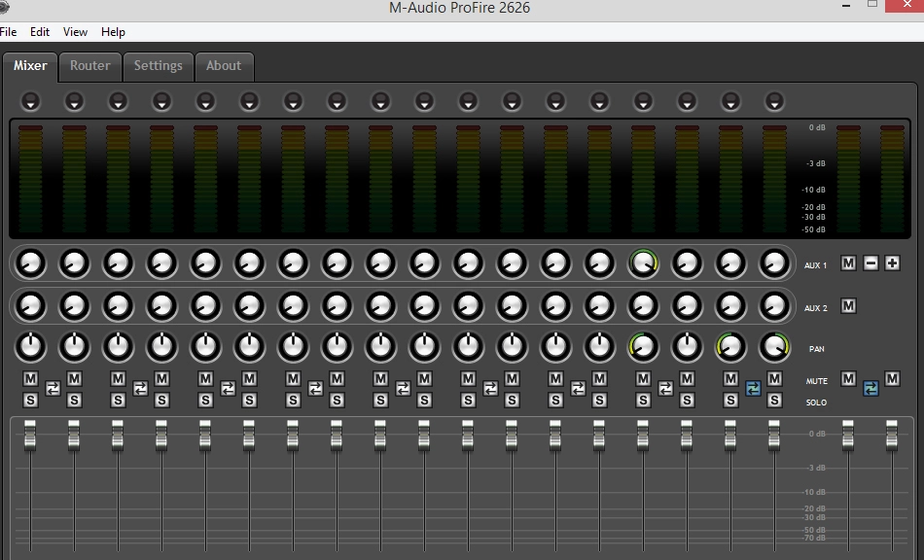Viewport: 924px width, 560px height.
Task: Mute channel 1 with its M button
Action: coord(31,378)
